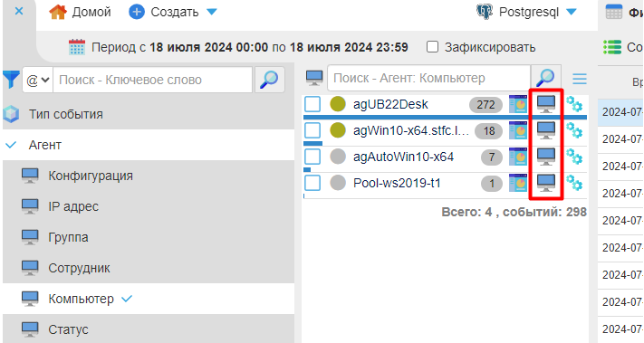The width and height of the screenshot is (644, 343).
Task: Choose Группа grouping option
Action: pos(149,237)
